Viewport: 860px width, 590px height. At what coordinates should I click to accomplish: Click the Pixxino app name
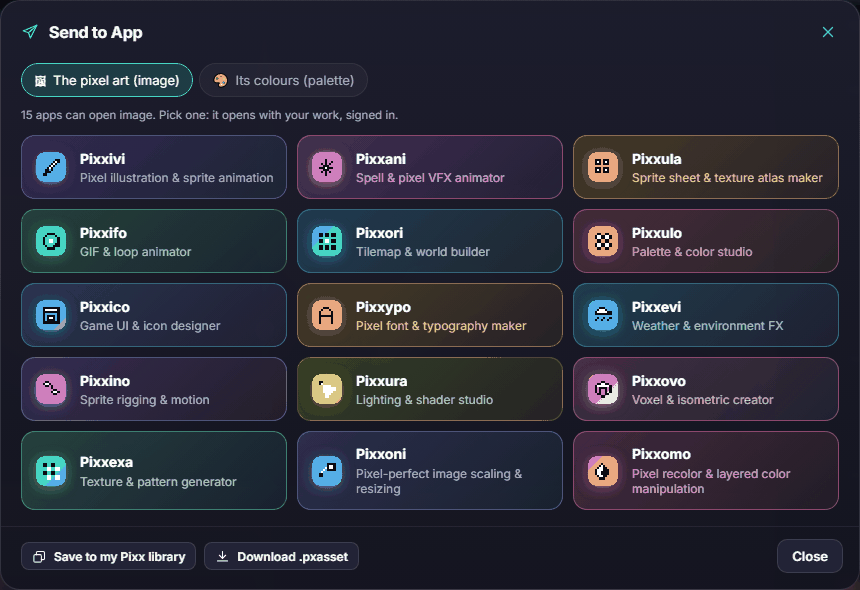[x=105, y=381]
